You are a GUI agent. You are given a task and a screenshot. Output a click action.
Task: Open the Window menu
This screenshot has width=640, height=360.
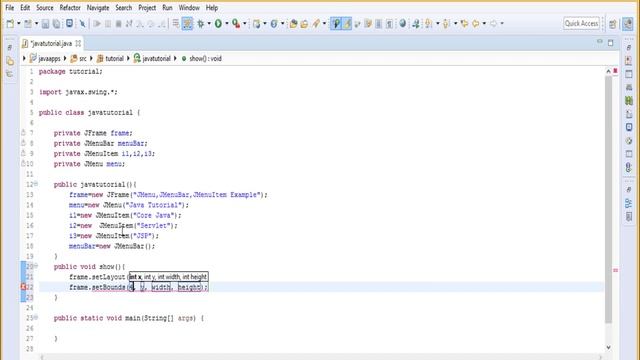tap(189, 8)
